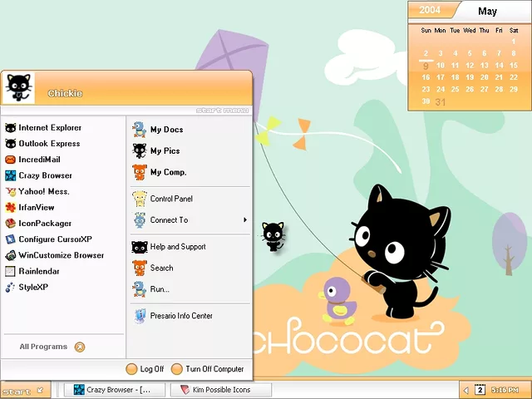Image resolution: width=532 pixels, height=399 pixels.
Task: Launch IrfanView red icon
Action: 11,207
